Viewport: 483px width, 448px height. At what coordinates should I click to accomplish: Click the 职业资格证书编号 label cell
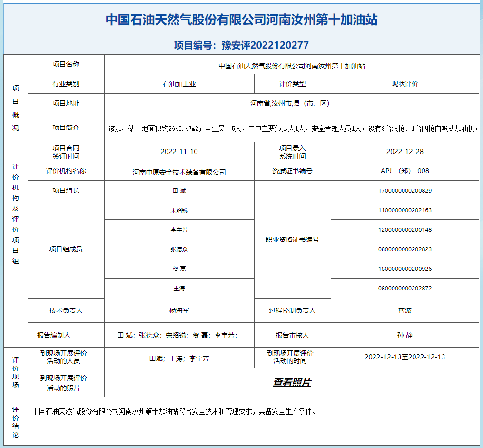point(292,239)
